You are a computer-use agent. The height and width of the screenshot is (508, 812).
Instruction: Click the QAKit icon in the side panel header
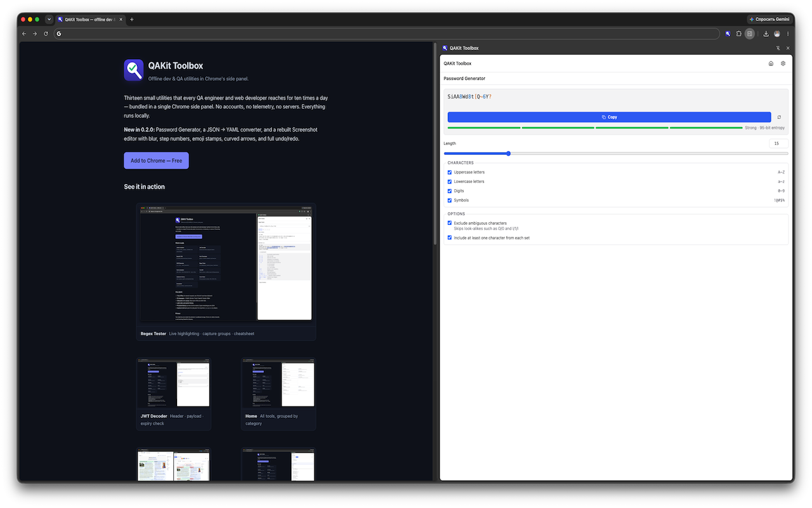point(445,48)
